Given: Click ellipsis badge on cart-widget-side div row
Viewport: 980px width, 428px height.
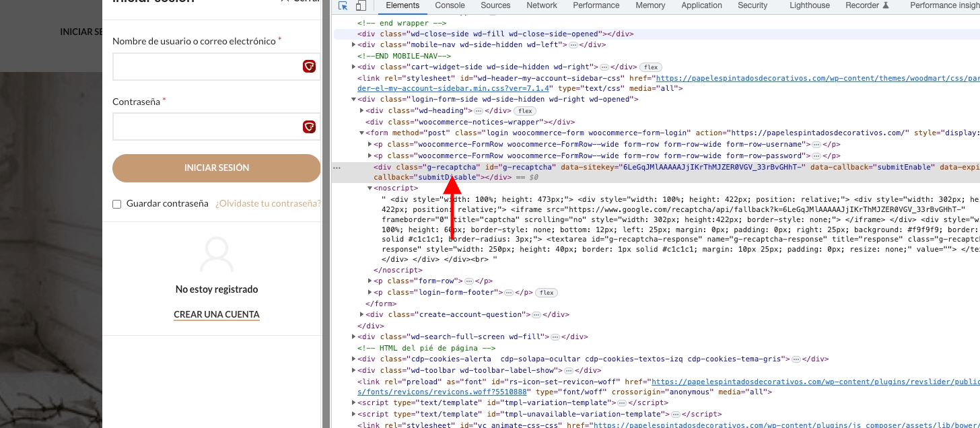Looking at the screenshot, I should (604, 67).
